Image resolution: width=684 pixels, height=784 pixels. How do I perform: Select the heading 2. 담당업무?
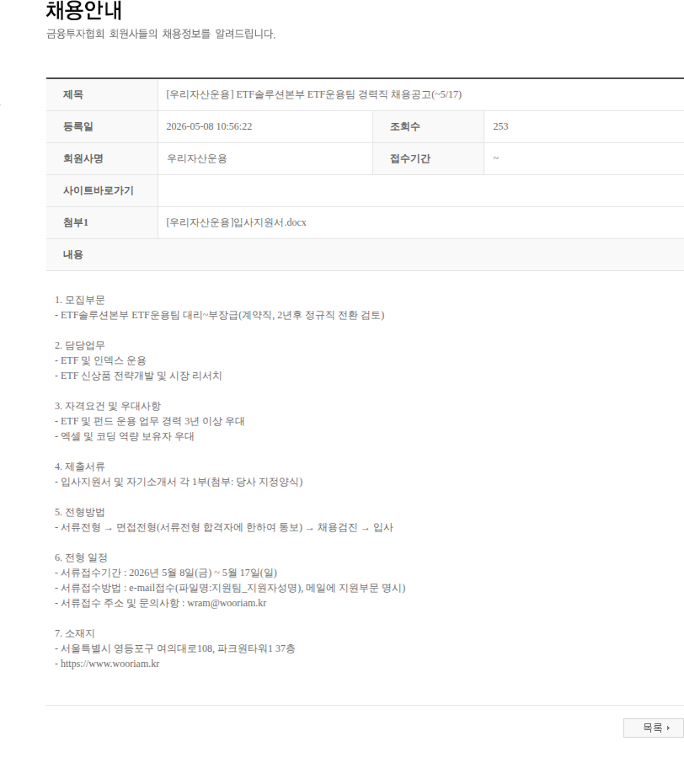[79, 345]
